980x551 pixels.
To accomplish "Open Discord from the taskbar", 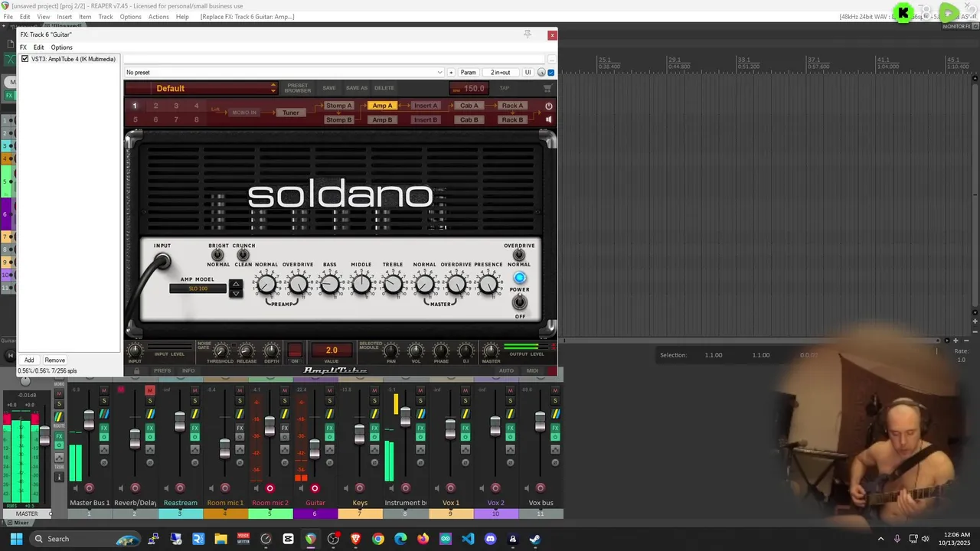I will pyautogui.click(x=490, y=539).
